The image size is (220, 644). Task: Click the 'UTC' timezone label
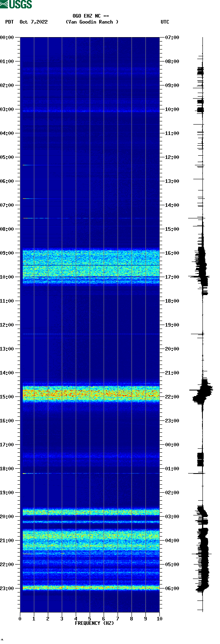point(165,22)
